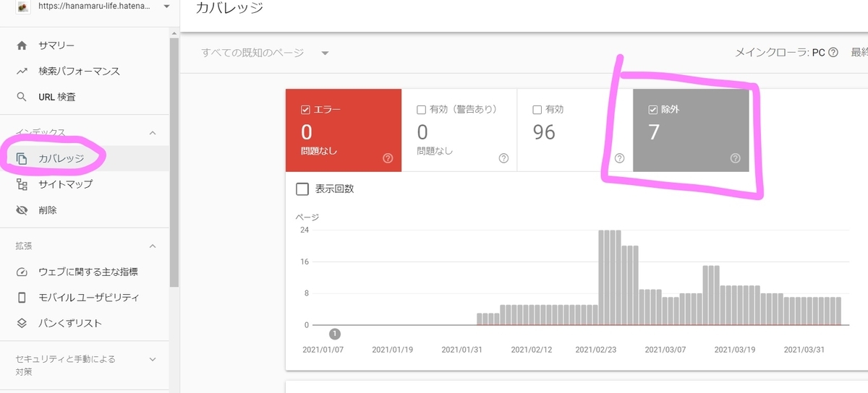This screenshot has width=868, height=393.
Task: Click the 有効 count 96 card
Action: [575, 131]
